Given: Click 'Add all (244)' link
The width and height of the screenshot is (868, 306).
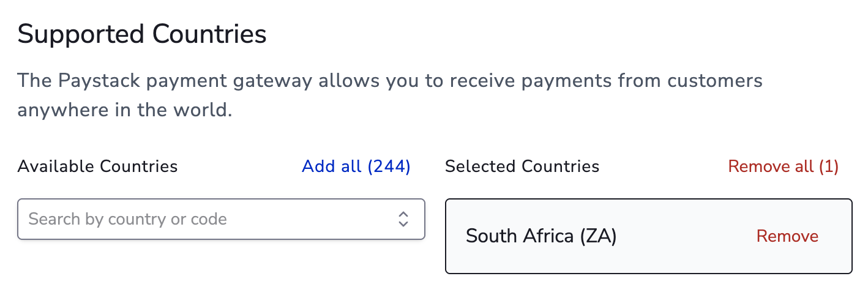Looking at the screenshot, I should [356, 166].
